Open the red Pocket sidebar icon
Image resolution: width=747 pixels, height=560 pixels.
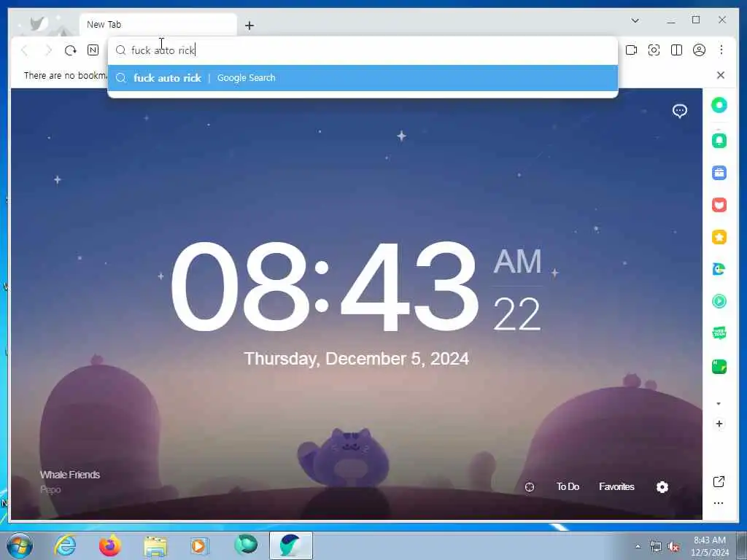click(x=719, y=205)
